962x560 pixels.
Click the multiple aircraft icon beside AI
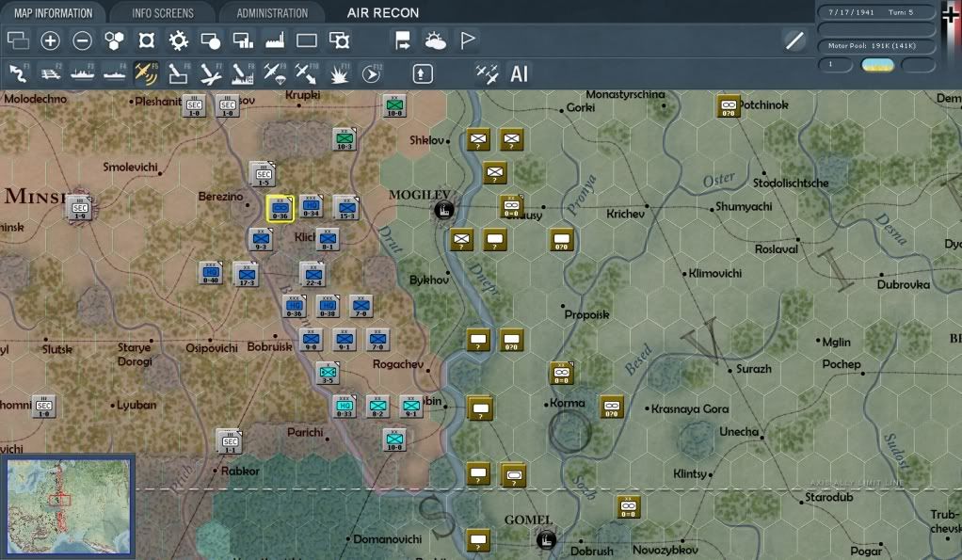tap(488, 74)
